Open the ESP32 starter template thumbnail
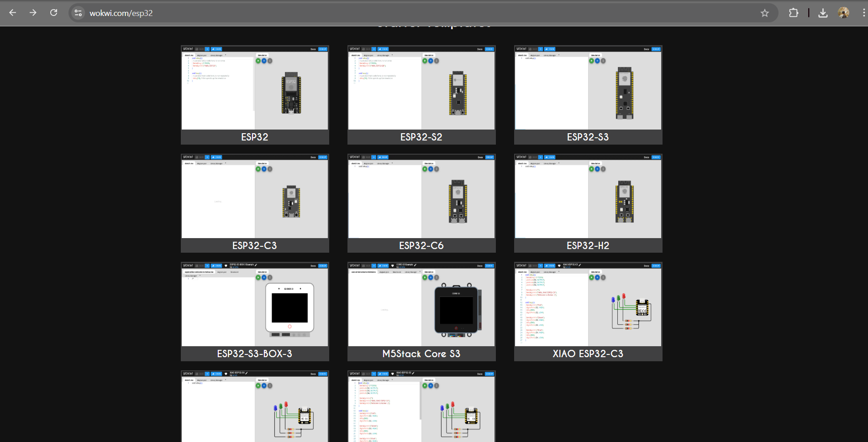 255,88
